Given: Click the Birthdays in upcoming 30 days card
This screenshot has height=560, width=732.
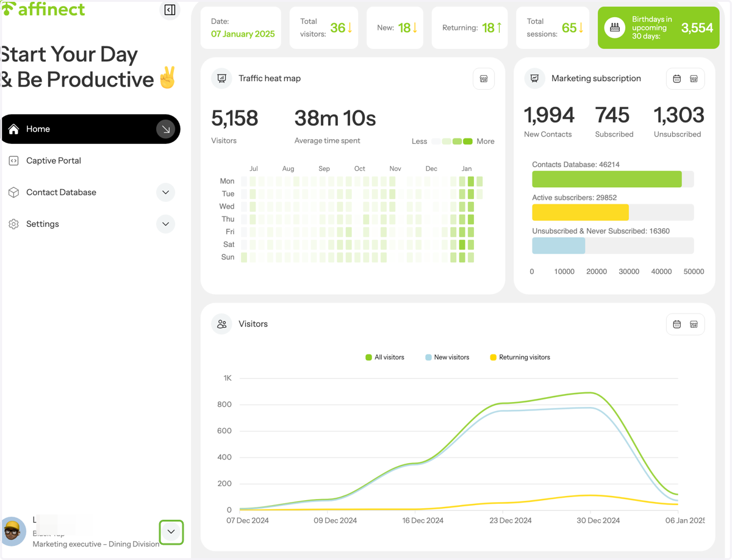Looking at the screenshot, I should [x=659, y=28].
